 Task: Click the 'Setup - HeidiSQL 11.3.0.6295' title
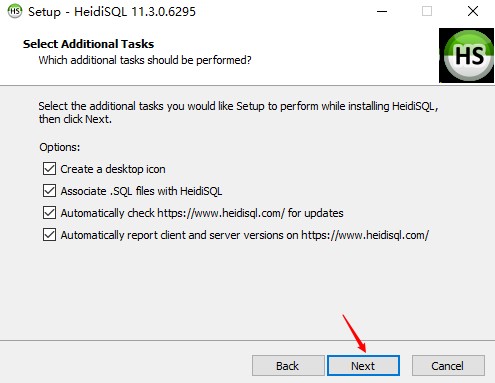tap(112, 12)
